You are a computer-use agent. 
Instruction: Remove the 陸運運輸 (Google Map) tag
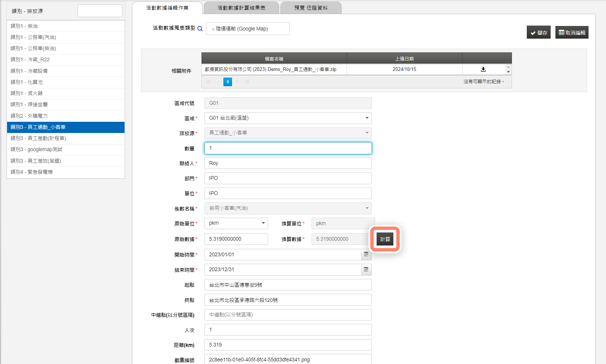click(x=213, y=29)
